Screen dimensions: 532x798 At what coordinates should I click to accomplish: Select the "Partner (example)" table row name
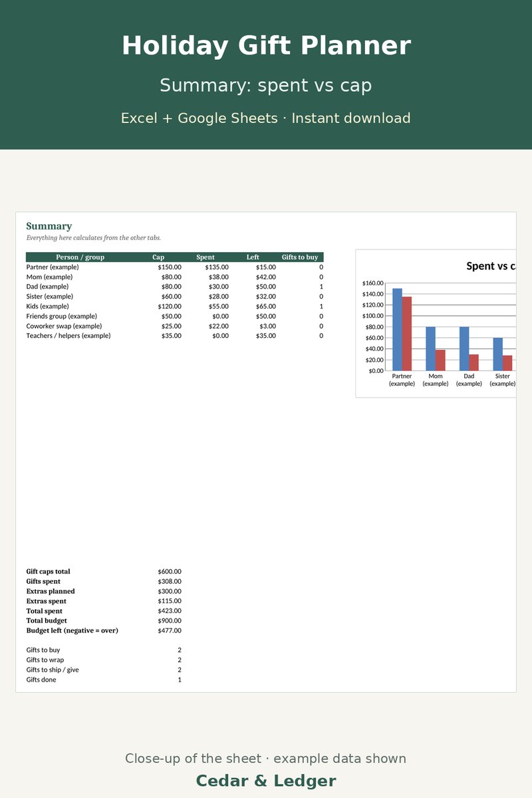point(53,267)
